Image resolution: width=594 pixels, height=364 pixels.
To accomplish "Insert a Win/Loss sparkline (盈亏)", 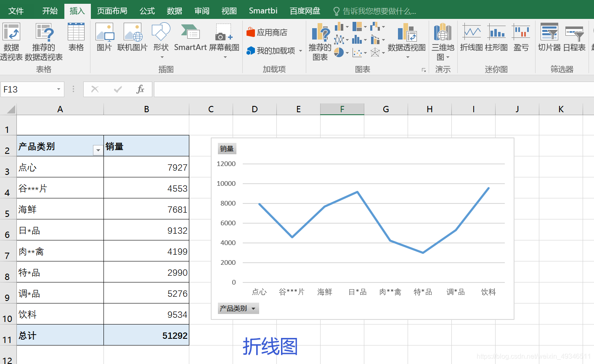I will tap(521, 38).
